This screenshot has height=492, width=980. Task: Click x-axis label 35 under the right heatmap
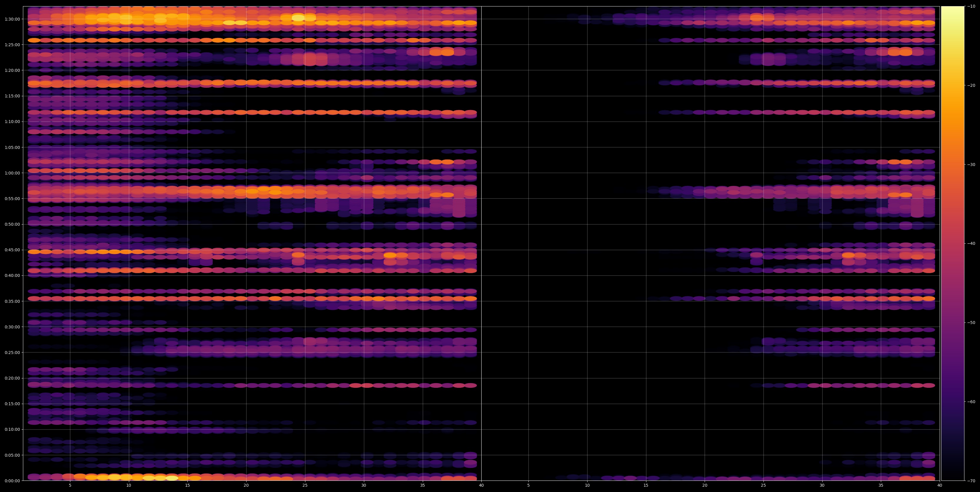click(x=881, y=486)
